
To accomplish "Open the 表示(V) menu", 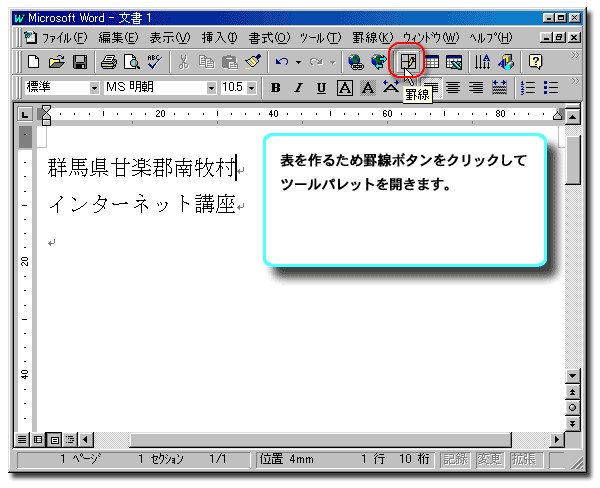I will click(x=170, y=38).
